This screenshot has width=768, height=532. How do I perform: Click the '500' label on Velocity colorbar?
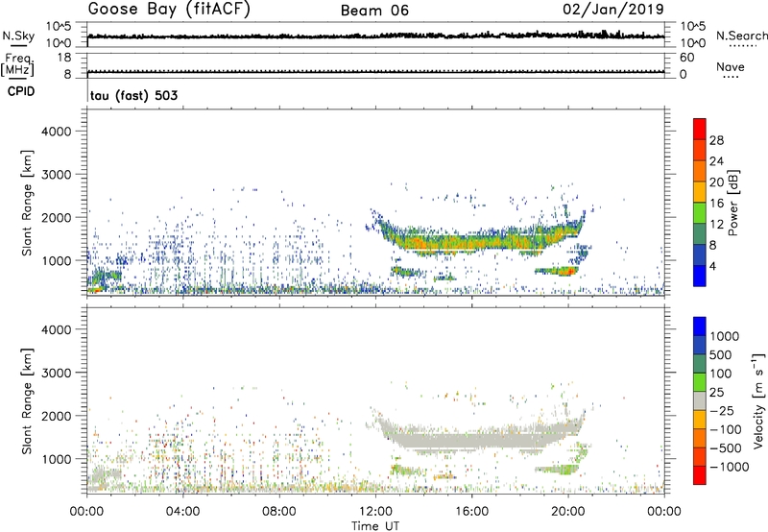click(723, 354)
